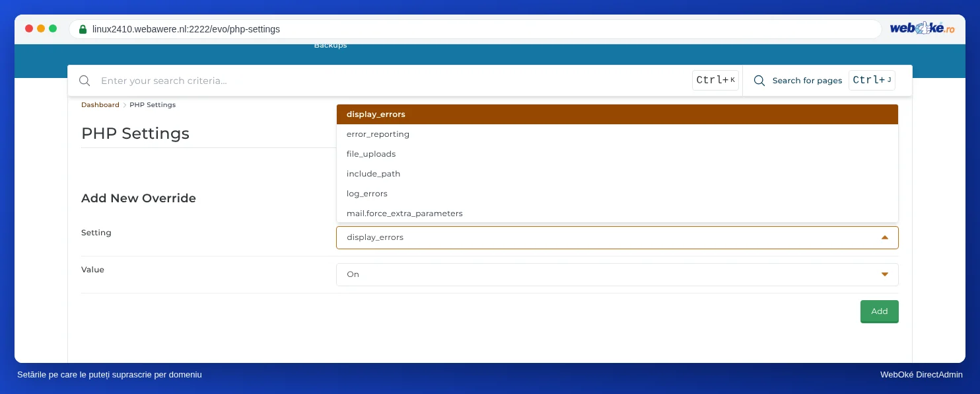Click the Search for pages magnifier icon
This screenshot has width=980, height=394.
(x=759, y=81)
